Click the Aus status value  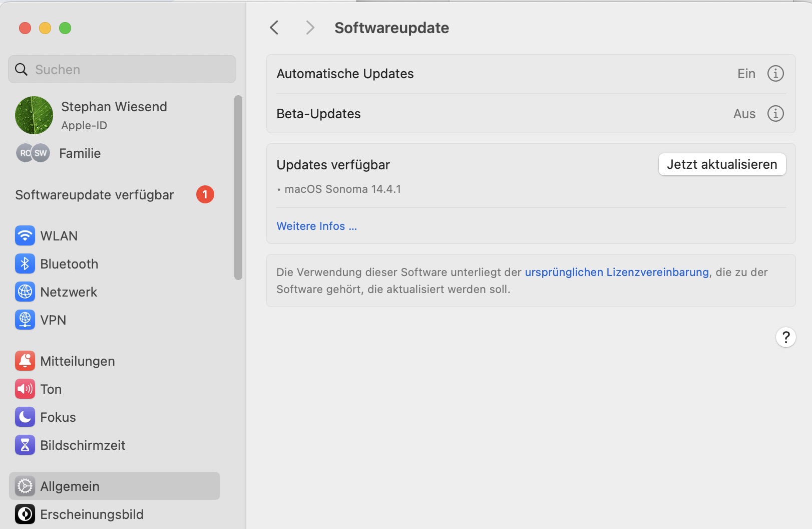[x=744, y=114]
